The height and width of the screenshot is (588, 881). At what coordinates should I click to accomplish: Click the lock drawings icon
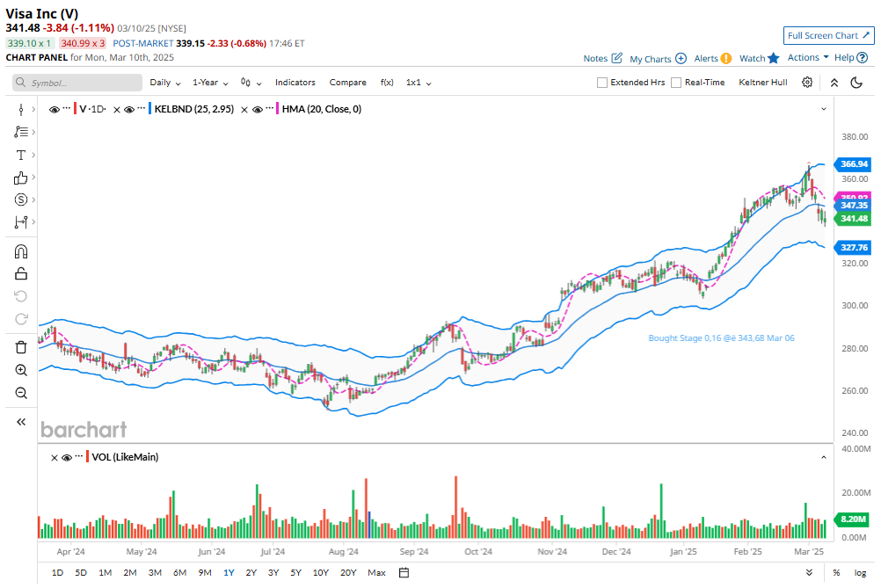pos(21,274)
